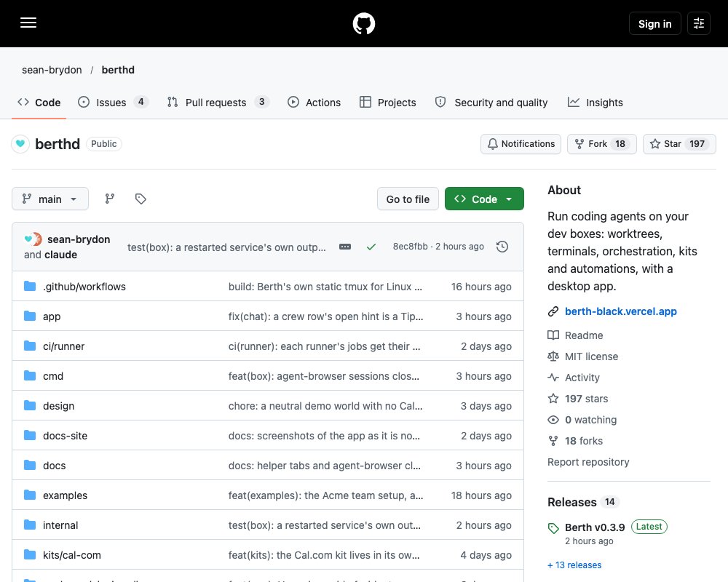Open commit 'build: Berth's own static tmux'

click(325, 287)
